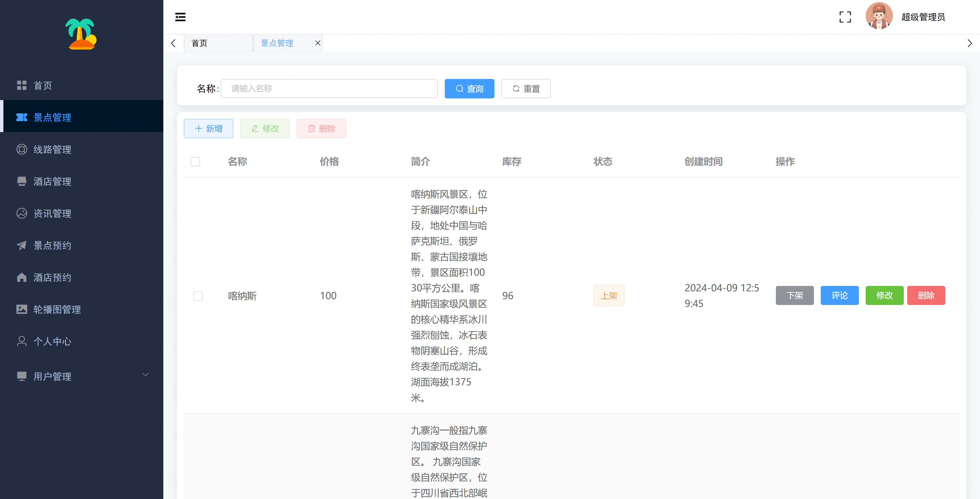The width and height of the screenshot is (980, 499).
Task: Click the admin avatar picture
Action: (x=879, y=16)
